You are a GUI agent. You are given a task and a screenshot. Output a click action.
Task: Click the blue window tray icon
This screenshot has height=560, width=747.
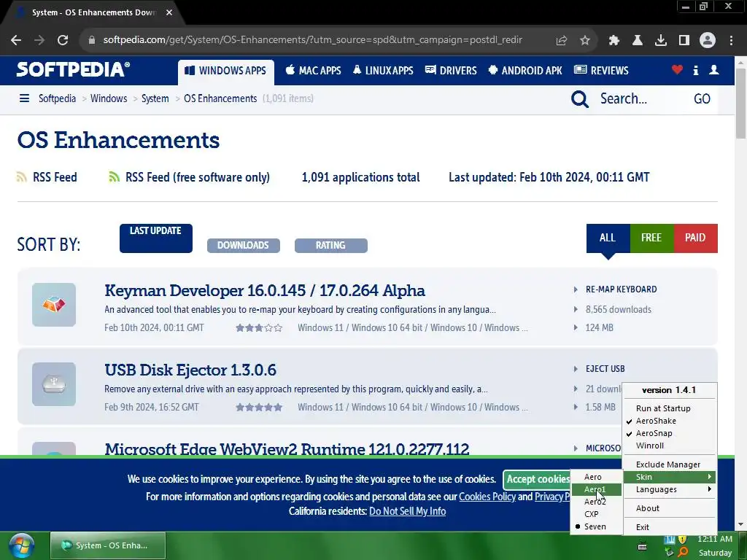point(670,539)
